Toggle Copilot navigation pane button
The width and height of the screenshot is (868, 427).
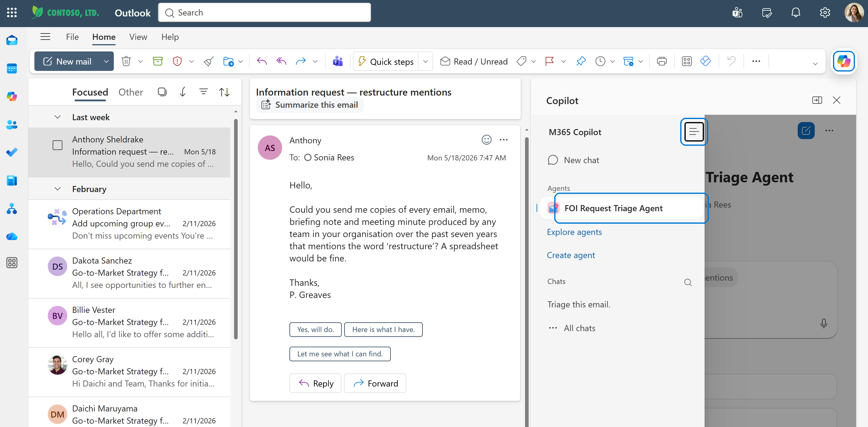point(694,132)
